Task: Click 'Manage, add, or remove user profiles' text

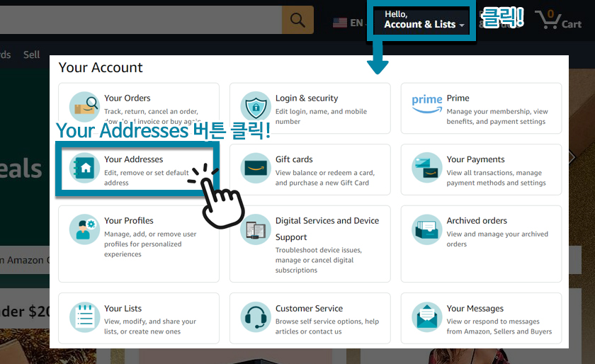Action: 150,244
